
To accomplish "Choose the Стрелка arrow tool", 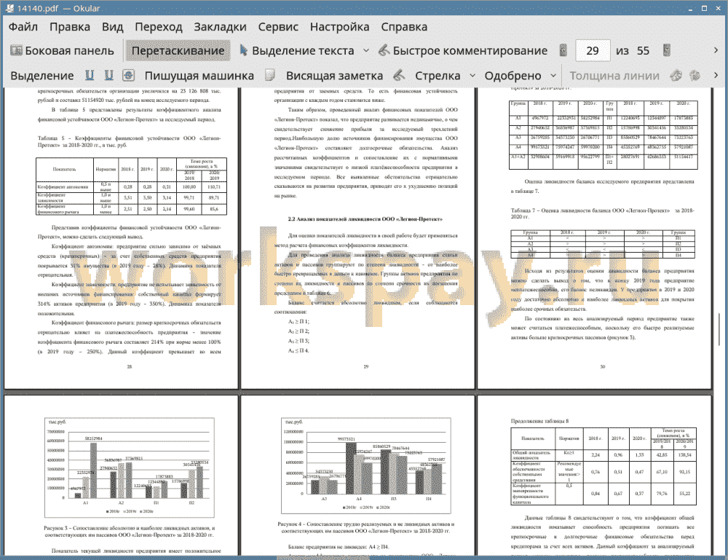I will tap(438, 76).
